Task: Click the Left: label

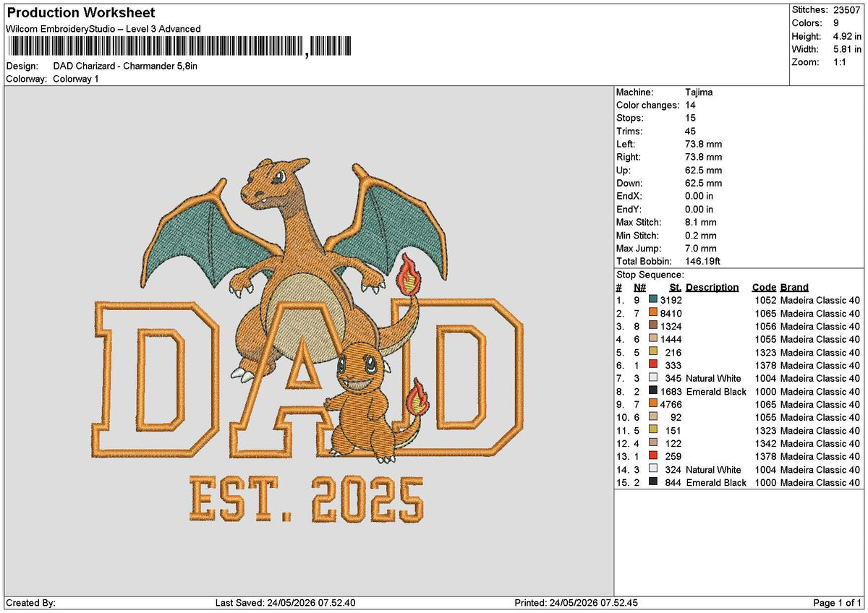Action: [626, 145]
